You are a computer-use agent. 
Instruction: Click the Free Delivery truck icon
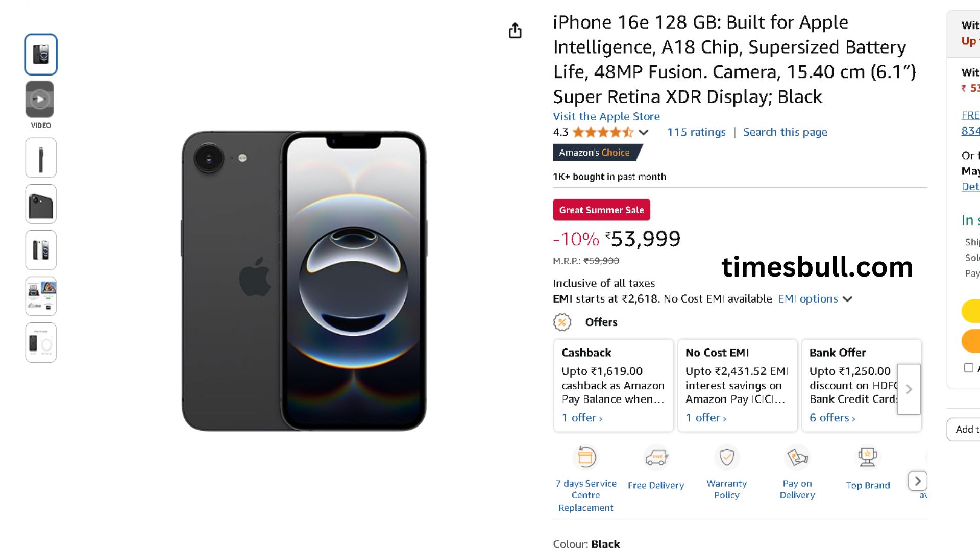[656, 458]
